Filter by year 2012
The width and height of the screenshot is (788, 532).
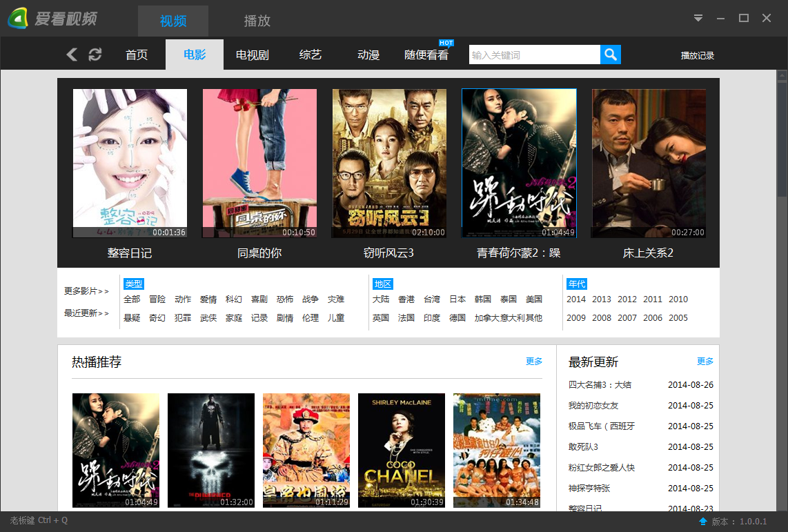tap(627, 299)
